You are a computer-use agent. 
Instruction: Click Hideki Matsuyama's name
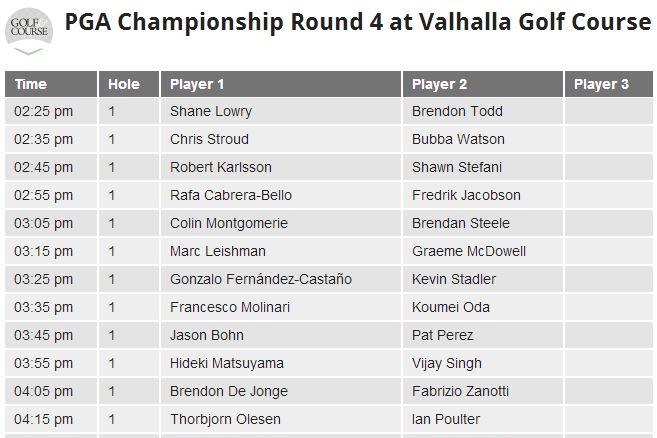click(227, 363)
